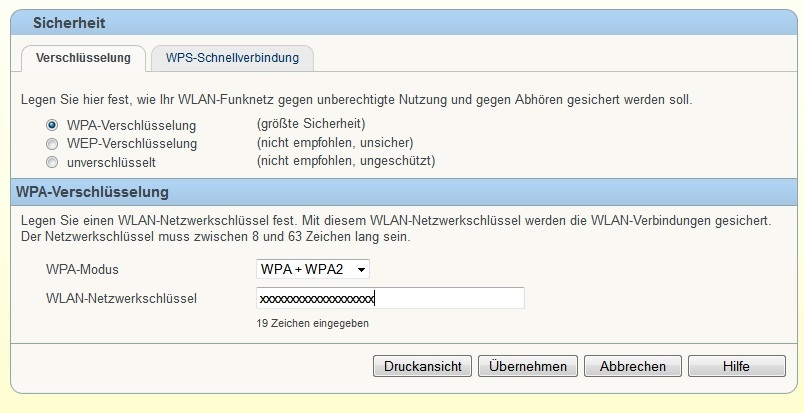
Task: Apply settings with the Übernehmen button
Action: click(528, 366)
